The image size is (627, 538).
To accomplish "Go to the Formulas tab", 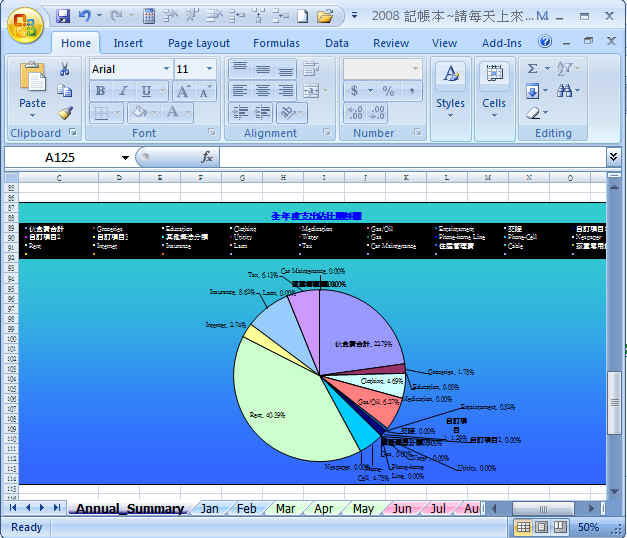I will (x=276, y=43).
